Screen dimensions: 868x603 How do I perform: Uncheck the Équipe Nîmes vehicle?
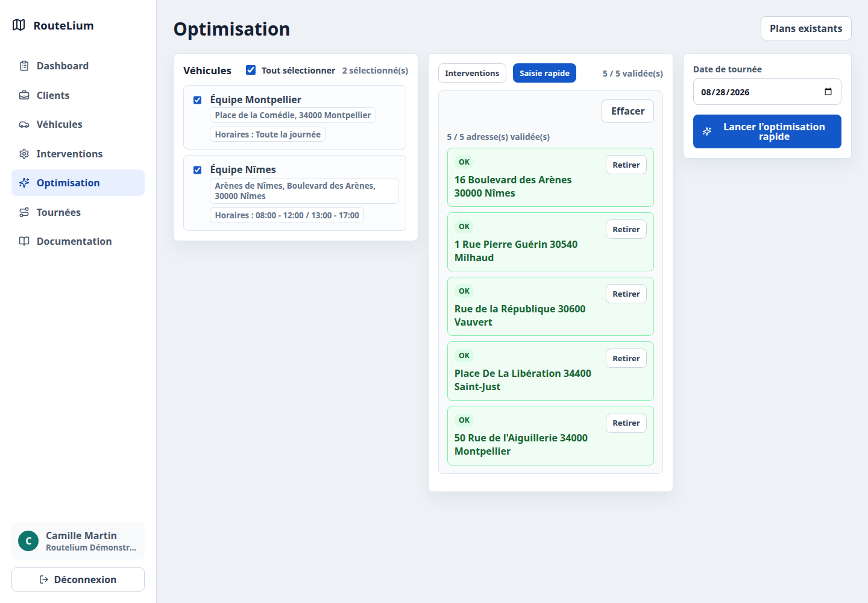(197, 170)
